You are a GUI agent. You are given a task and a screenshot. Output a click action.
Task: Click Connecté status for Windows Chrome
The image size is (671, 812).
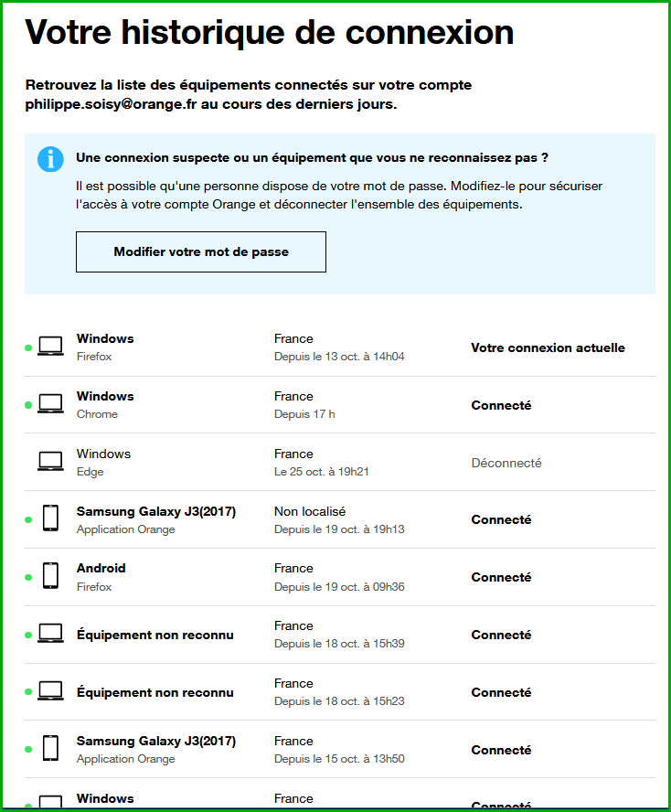click(501, 405)
